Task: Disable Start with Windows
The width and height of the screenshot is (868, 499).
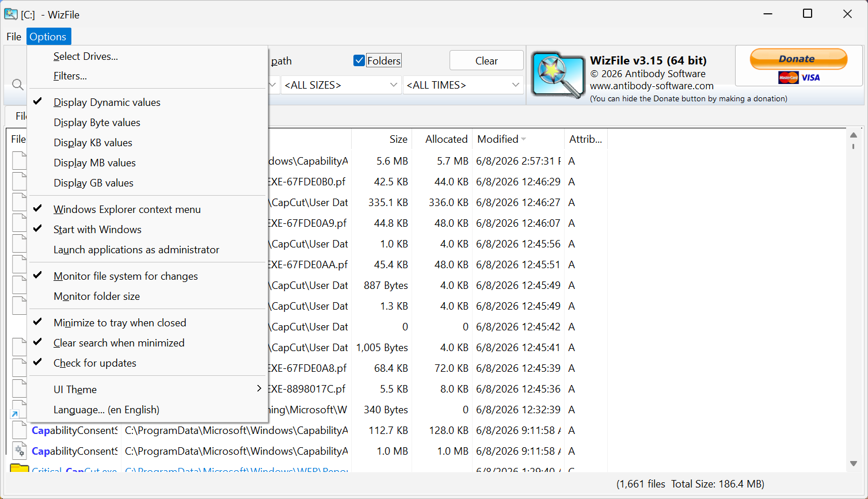Action: (147, 230)
